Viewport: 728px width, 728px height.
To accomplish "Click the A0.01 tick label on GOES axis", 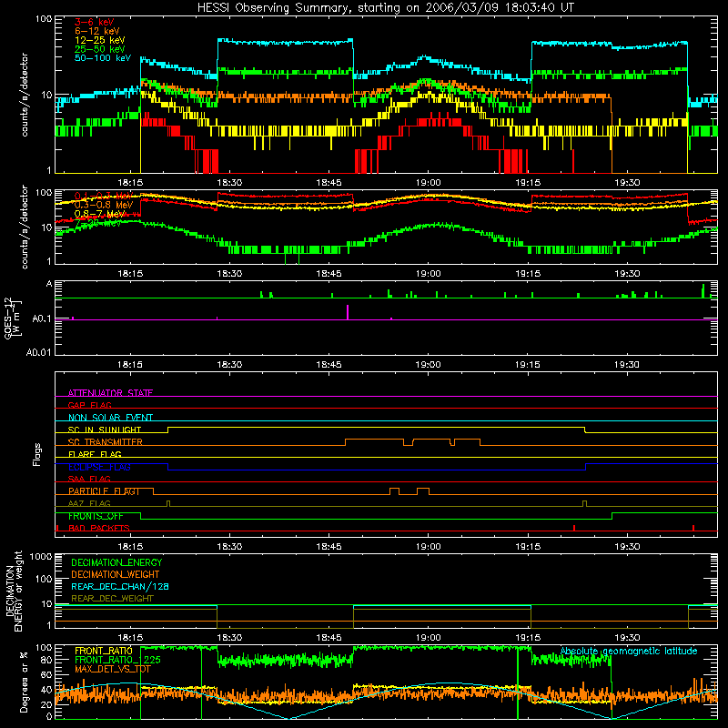I will (39, 352).
